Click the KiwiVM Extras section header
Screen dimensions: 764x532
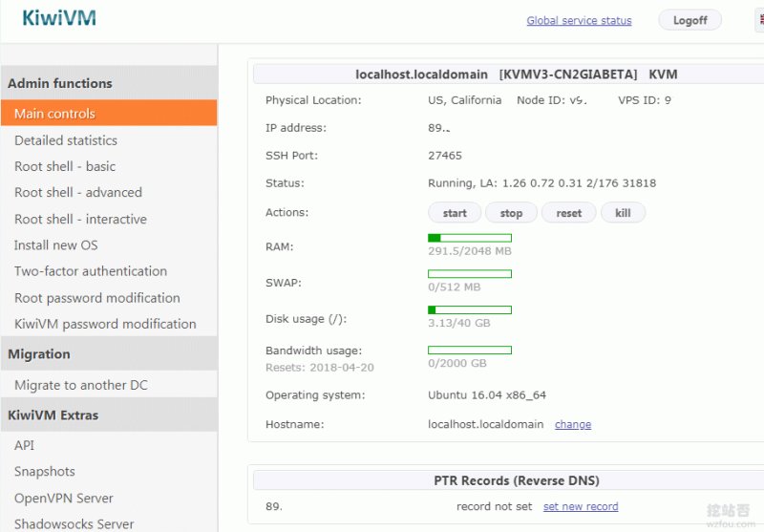[x=109, y=415]
